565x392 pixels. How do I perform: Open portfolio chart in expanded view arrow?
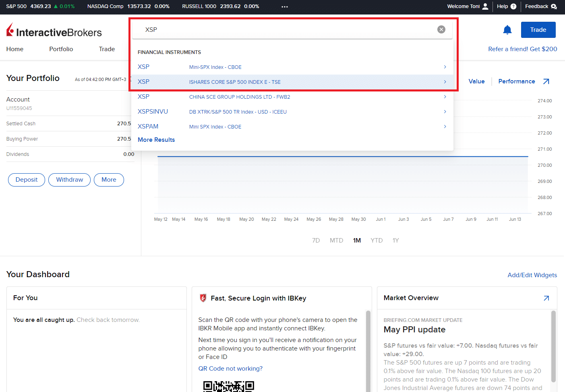pyautogui.click(x=546, y=81)
